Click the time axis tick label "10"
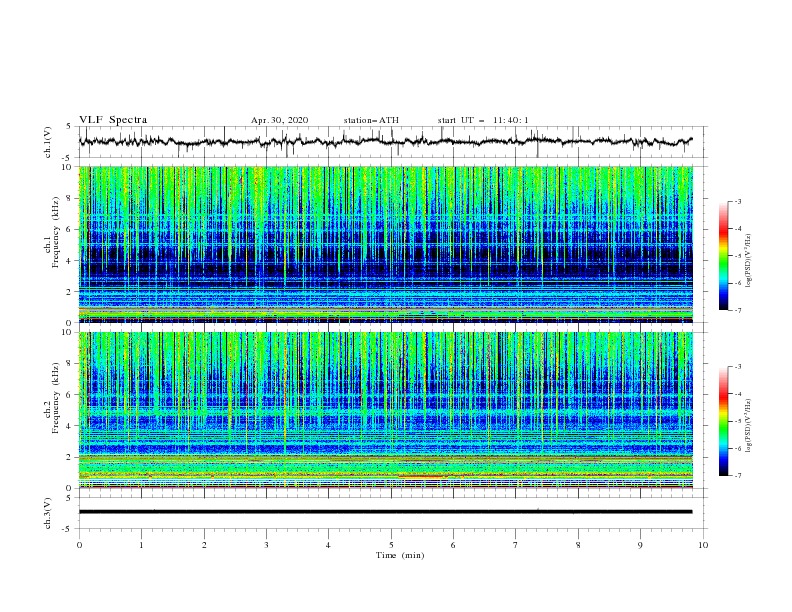Screen dimensions: 792x612 click(x=703, y=545)
